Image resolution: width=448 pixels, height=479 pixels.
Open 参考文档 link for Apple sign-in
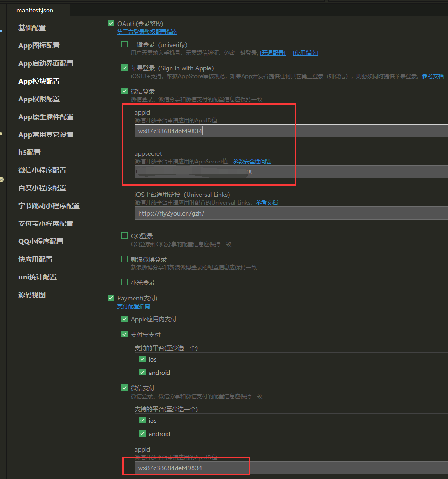coord(433,76)
